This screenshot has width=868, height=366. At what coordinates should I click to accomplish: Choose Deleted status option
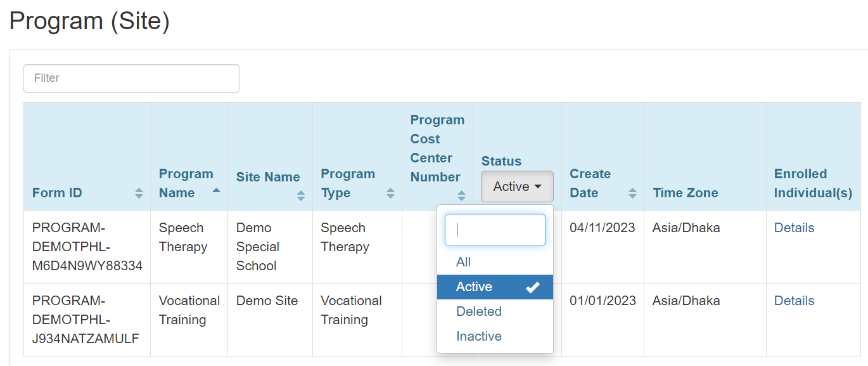click(x=495, y=311)
